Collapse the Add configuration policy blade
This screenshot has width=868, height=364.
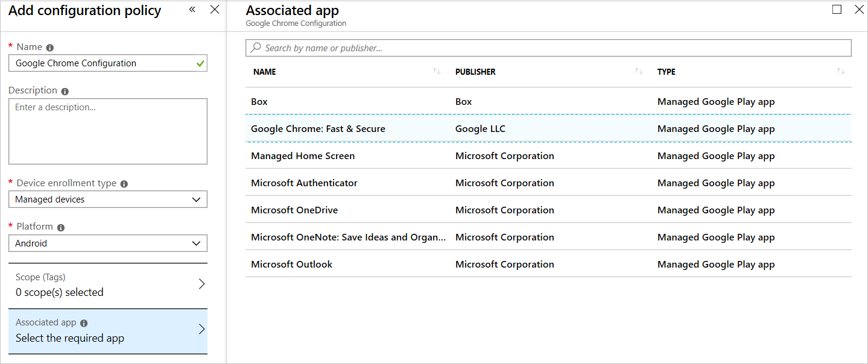tap(192, 10)
